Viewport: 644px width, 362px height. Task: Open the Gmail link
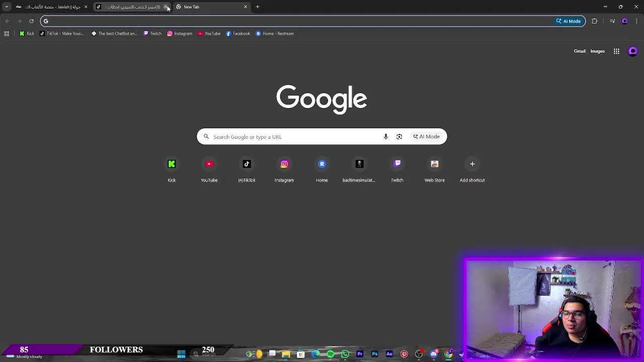(580, 51)
